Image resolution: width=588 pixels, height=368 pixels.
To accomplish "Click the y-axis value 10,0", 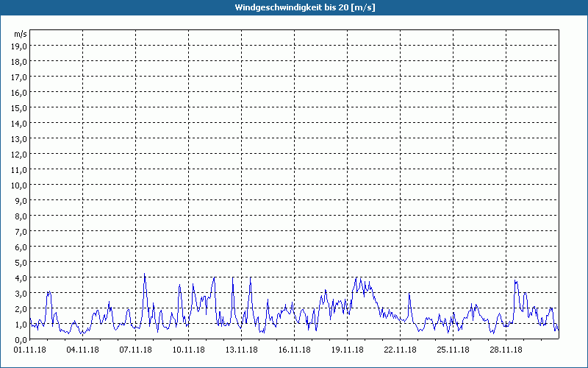I will (19, 185).
